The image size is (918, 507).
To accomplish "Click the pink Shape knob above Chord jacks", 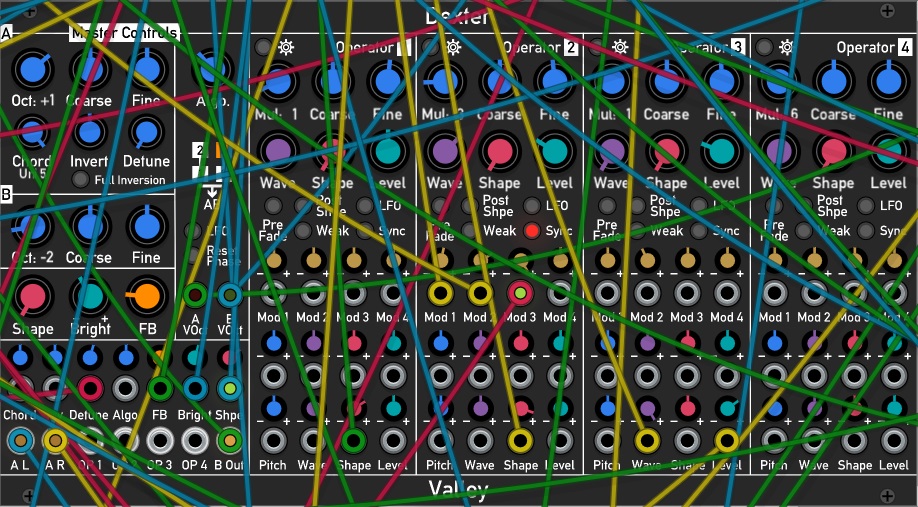I will (x=33, y=297).
